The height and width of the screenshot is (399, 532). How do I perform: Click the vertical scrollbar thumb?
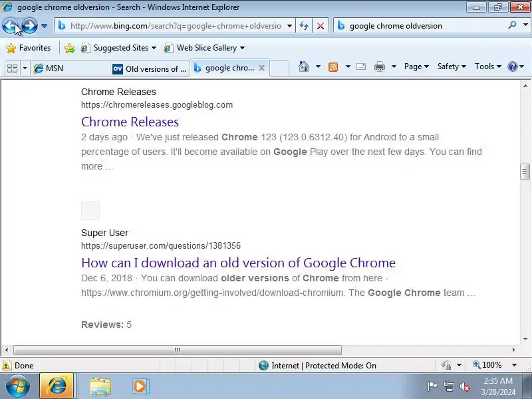tap(525, 172)
